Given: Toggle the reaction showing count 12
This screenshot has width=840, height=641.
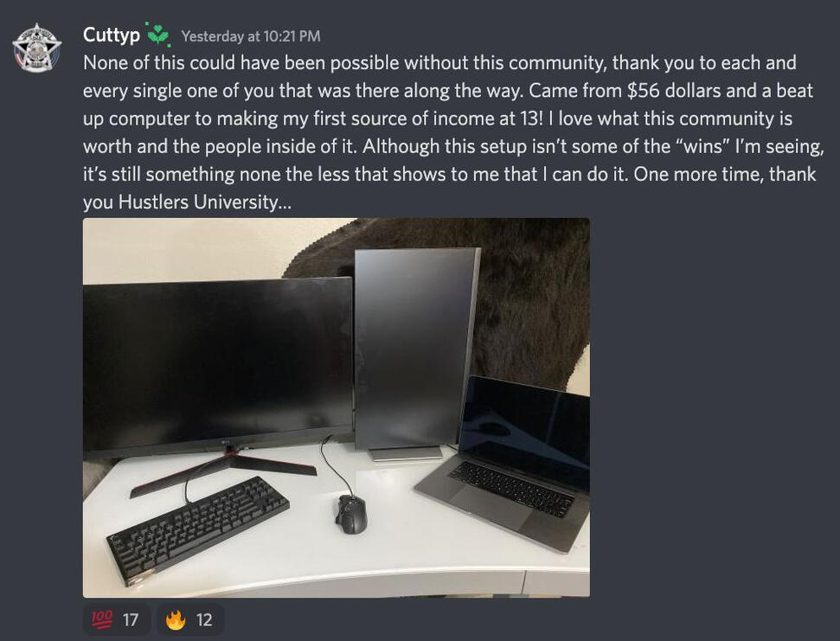Looking at the screenshot, I should click(x=190, y=619).
